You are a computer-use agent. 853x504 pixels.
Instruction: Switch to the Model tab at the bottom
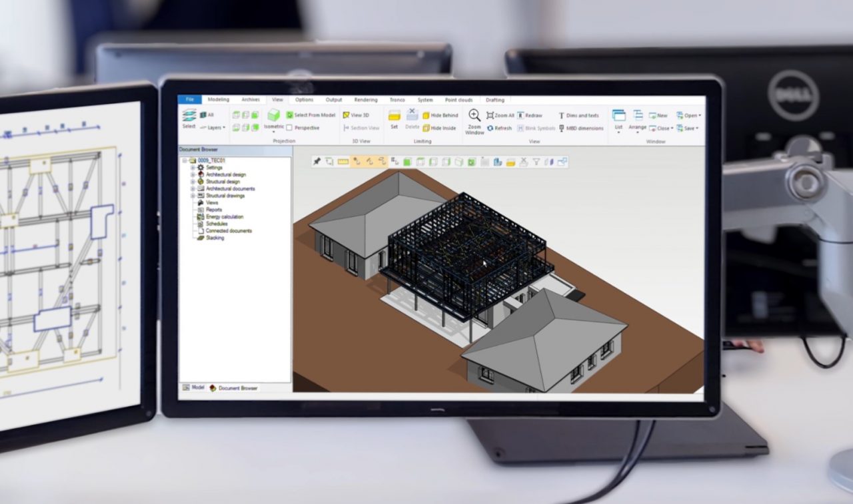tap(193, 387)
